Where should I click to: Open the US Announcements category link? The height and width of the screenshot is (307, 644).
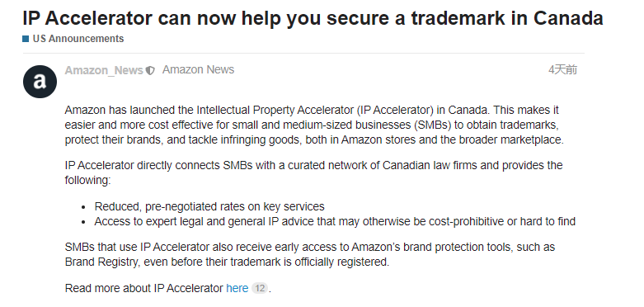(78, 39)
